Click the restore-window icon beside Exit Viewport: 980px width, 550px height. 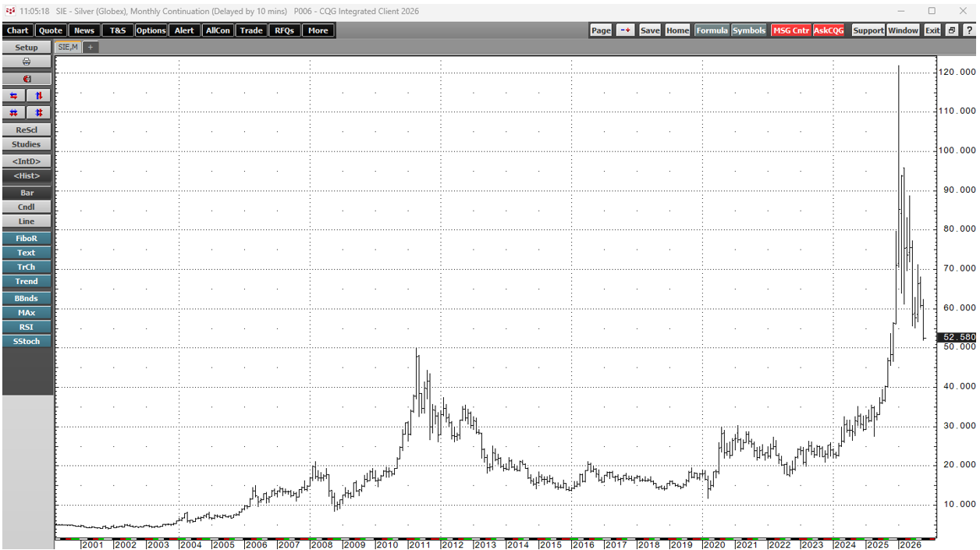[x=951, y=30]
